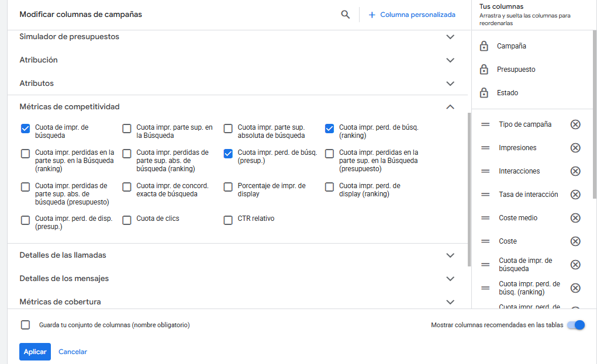The width and height of the screenshot is (597, 364).
Task: Check Cuota impr. perdidas parte sup. abs. búsqueda (presupuesto)
Action: 26,187
